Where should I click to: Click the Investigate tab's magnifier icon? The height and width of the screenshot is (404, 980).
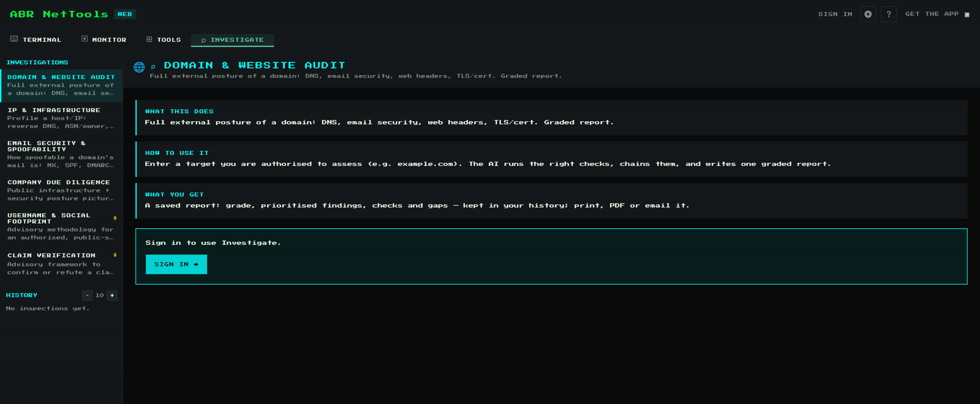coord(203,40)
